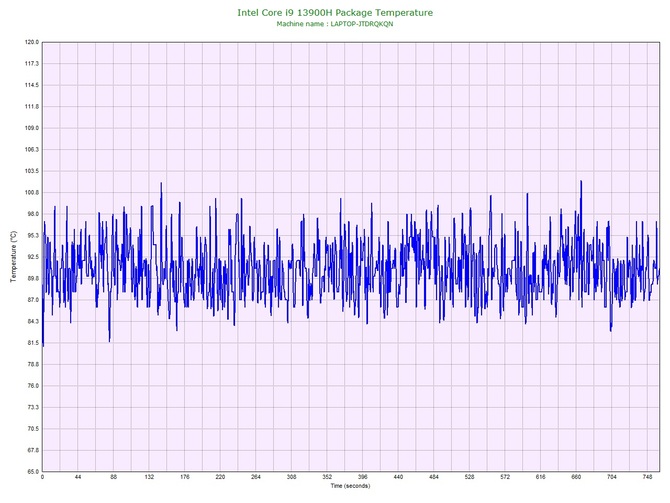Click the 81.5 y-axis value

coord(33,343)
